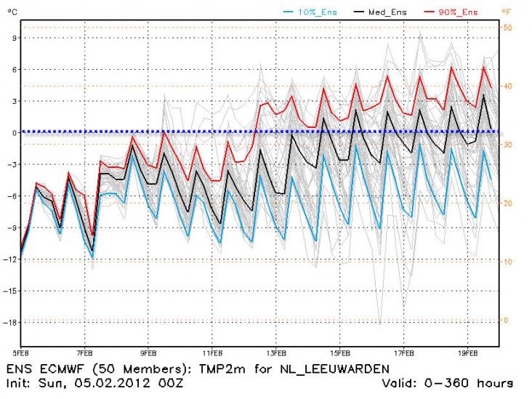Viewport: 532px width, 399px height.
Task: Click the 20 value on Fahrenheit axis
Action: (x=507, y=203)
